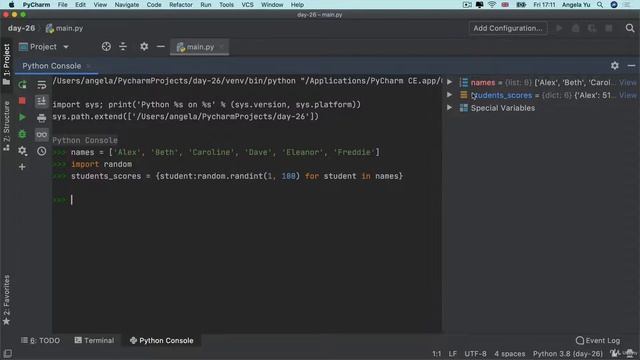
Task: Toggle tool window bars bottom-left icon
Action: (x=7, y=353)
